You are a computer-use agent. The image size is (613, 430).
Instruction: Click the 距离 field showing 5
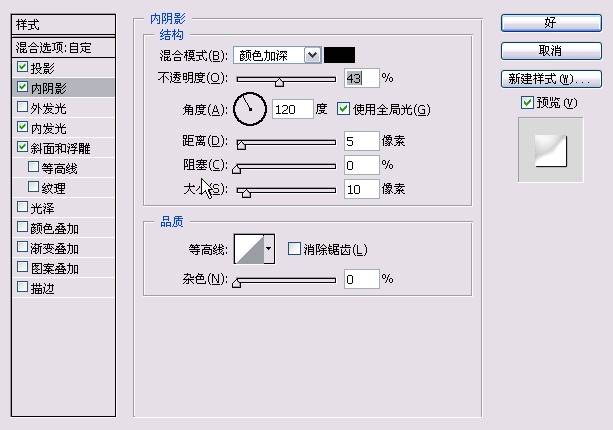click(362, 141)
